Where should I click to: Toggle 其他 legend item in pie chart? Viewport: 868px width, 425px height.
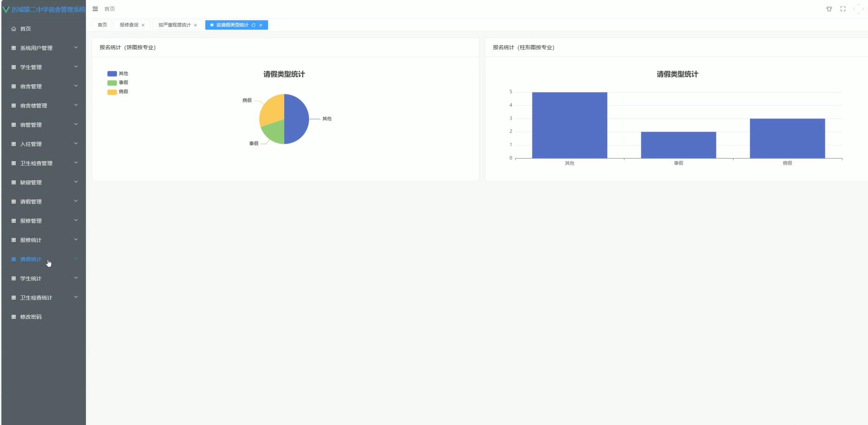click(x=117, y=74)
